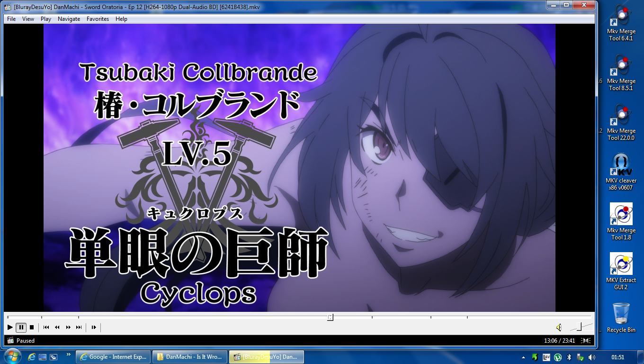The height and width of the screenshot is (364, 644).
Task: Click the Play button
Action: pyautogui.click(x=10, y=327)
